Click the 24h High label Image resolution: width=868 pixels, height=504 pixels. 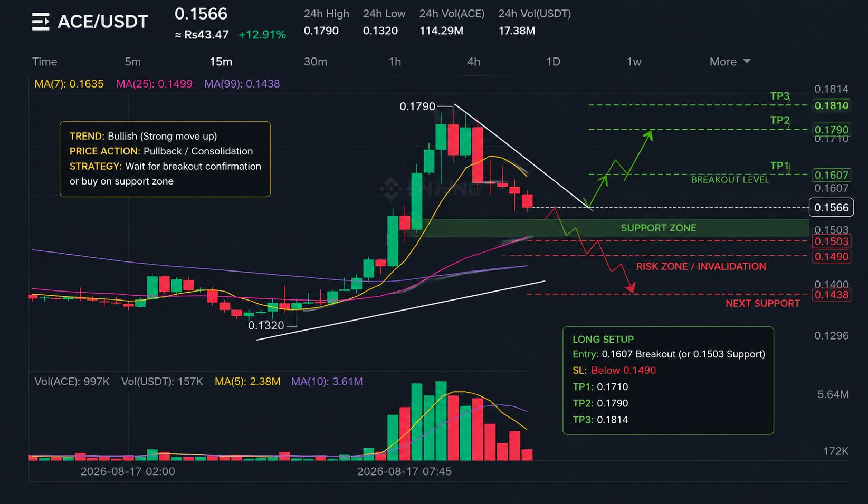click(x=327, y=14)
